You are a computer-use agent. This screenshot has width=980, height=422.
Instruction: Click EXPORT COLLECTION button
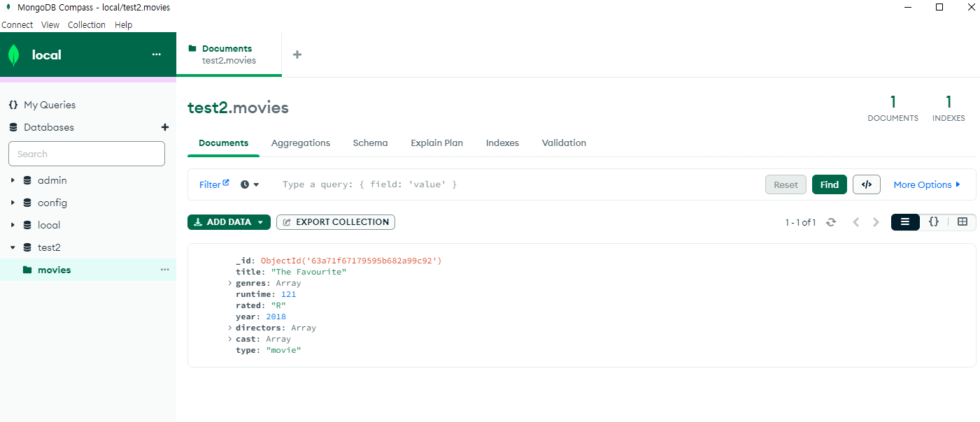pyautogui.click(x=336, y=222)
